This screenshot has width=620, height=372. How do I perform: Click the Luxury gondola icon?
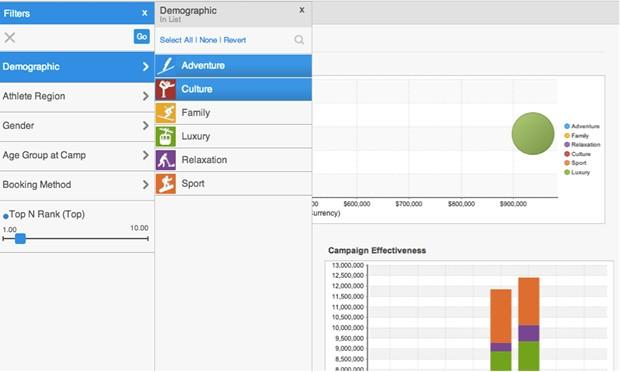[x=166, y=136]
